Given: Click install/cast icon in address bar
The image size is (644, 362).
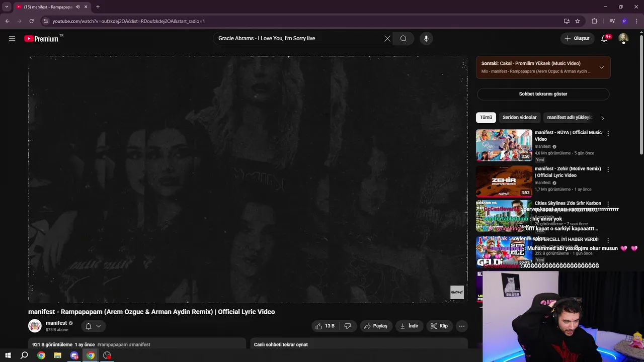Looking at the screenshot, I should tap(567, 21).
